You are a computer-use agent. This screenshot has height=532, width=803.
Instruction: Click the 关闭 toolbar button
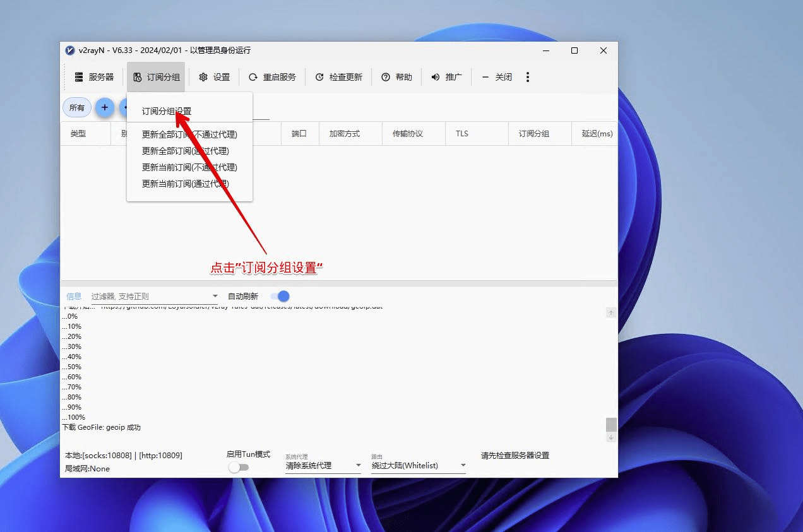(496, 77)
